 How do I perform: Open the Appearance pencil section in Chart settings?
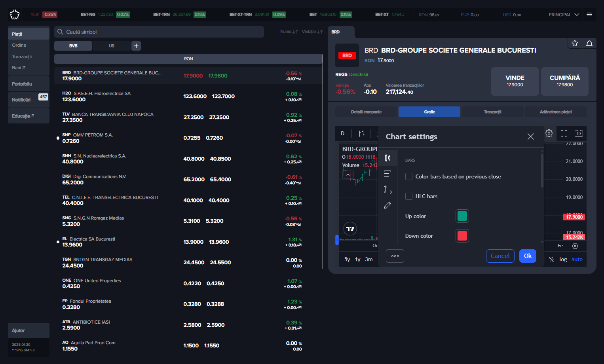[x=388, y=205]
